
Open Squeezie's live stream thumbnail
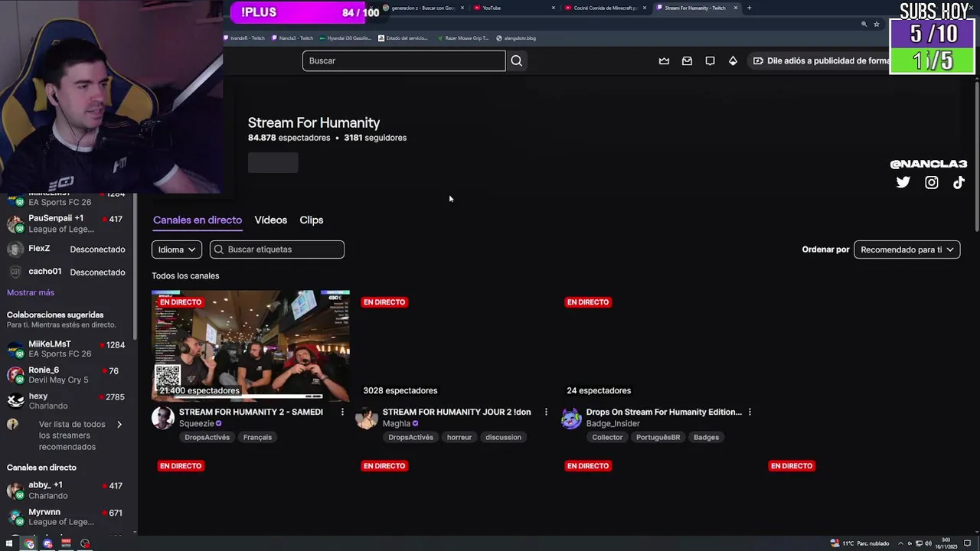click(250, 345)
